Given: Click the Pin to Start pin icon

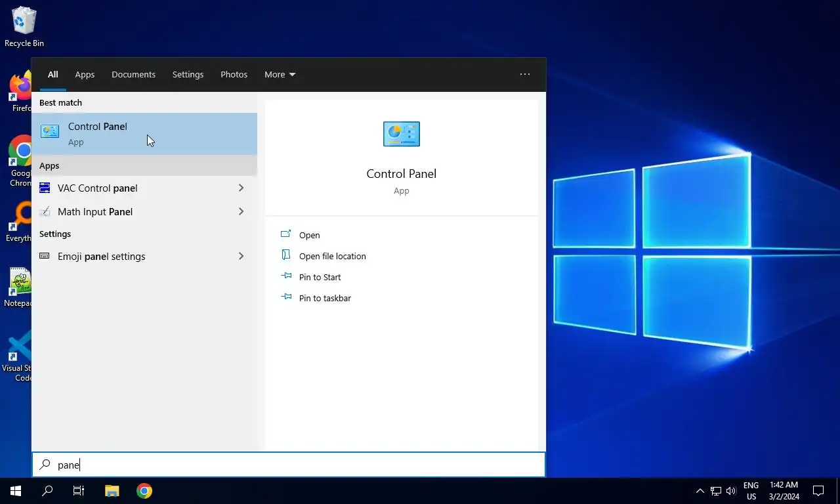Looking at the screenshot, I should coord(286,276).
